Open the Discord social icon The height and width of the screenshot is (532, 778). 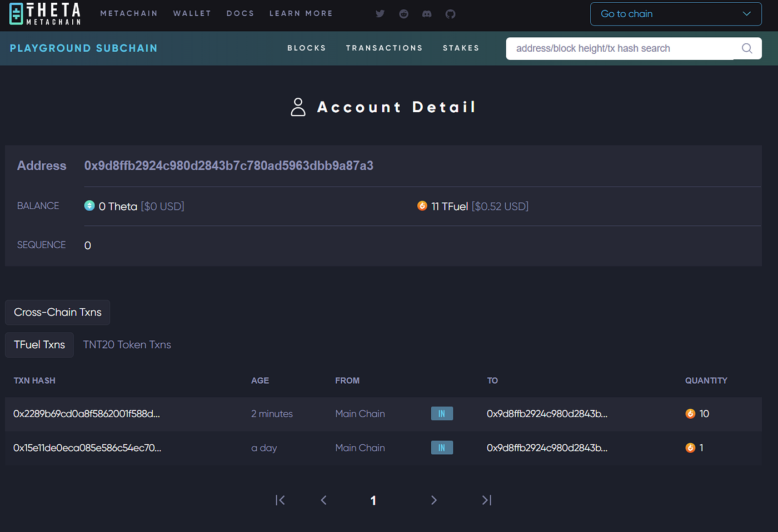pyautogui.click(x=427, y=14)
